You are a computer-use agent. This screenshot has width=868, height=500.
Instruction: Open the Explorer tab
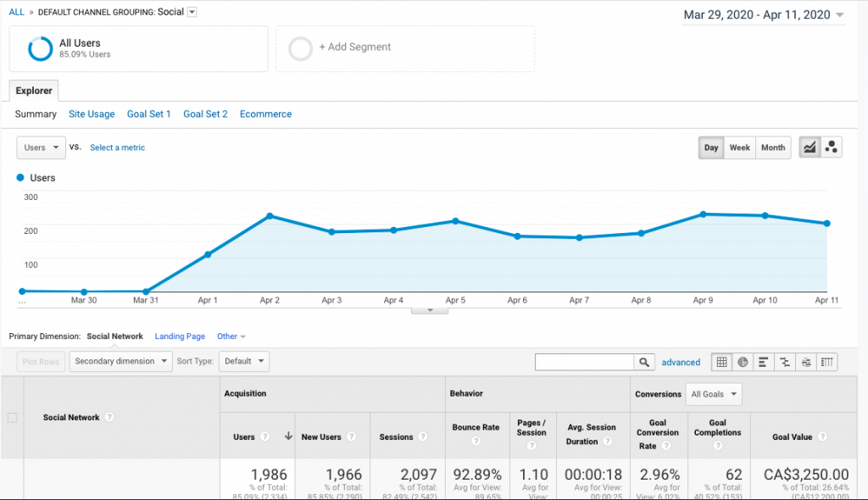pos(34,91)
